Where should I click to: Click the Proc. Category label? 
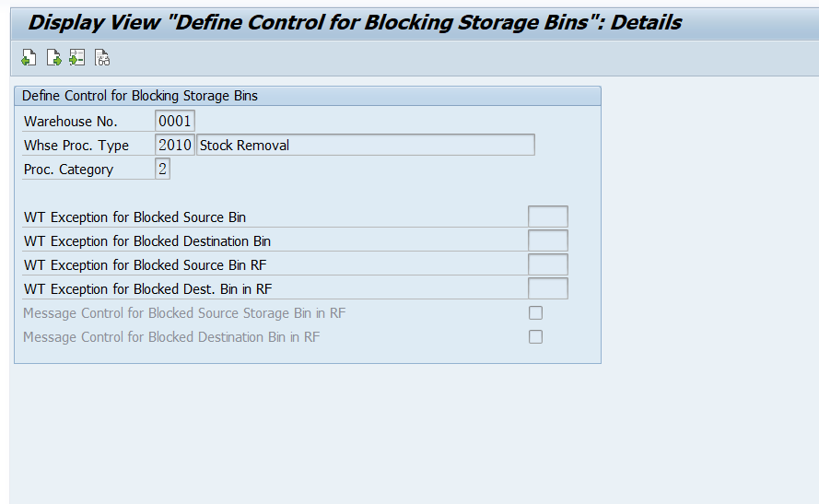point(69,170)
